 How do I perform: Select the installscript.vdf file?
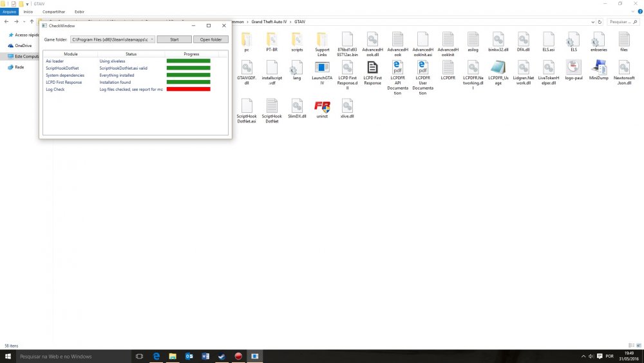point(272,72)
